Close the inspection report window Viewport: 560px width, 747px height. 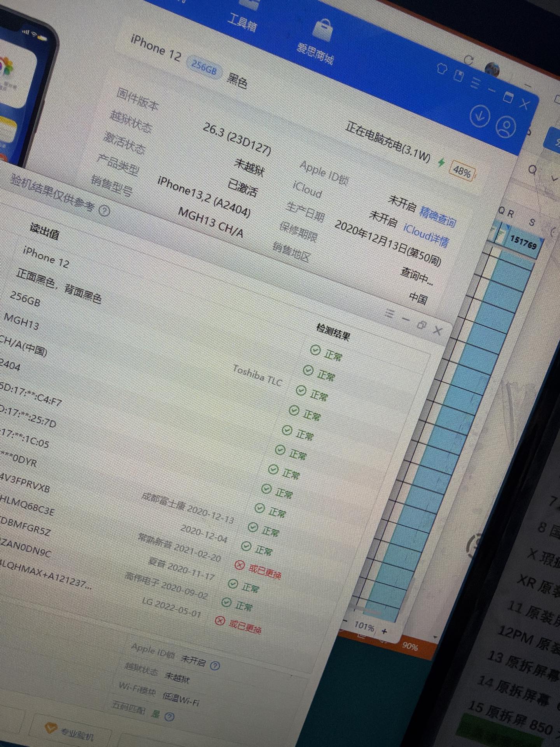pos(438,331)
